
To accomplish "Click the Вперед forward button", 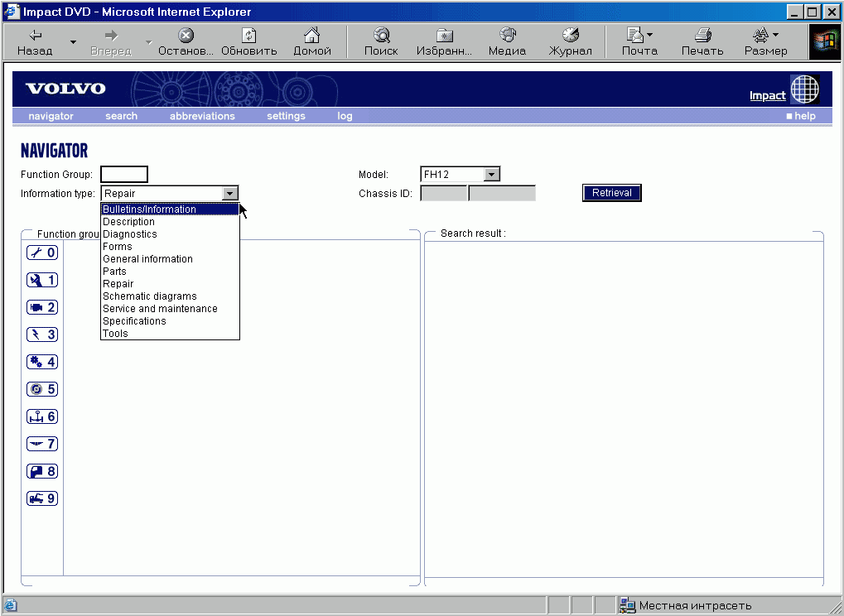I will coord(111,42).
